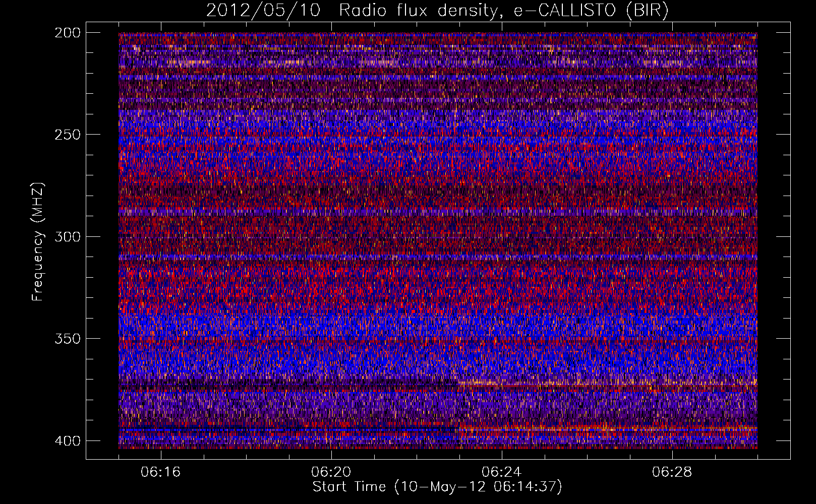Click the plot title '2012/05/10 Radio flux density, e-CALLISTO (BIR)'
This screenshot has height=504, width=816.
point(437,11)
